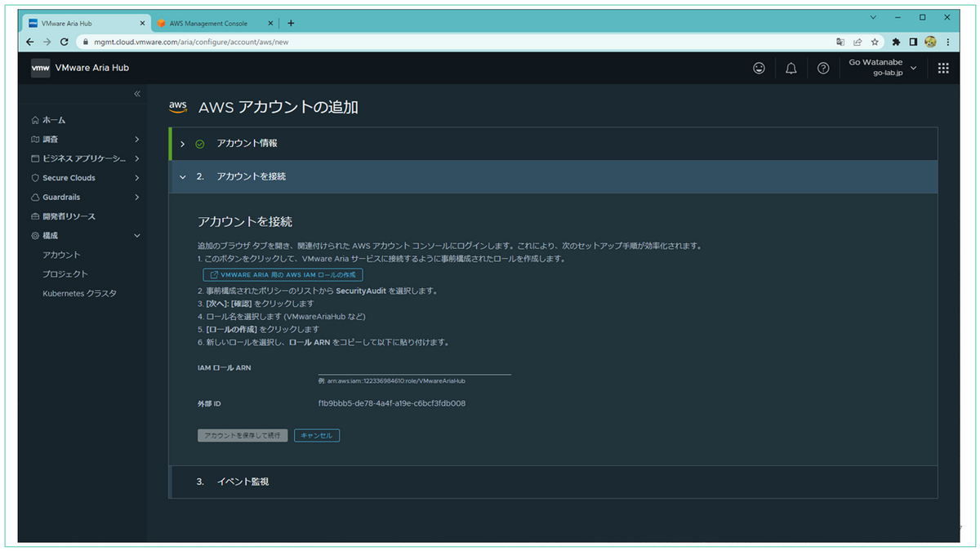The width and height of the screenshot is (980, 551).
Task: Select アカウント under 構成
Action: pos(61,255)
